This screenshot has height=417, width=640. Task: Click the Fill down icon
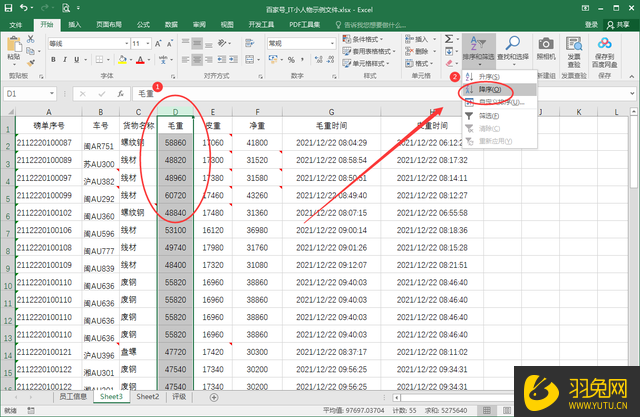tap(449, 51)
